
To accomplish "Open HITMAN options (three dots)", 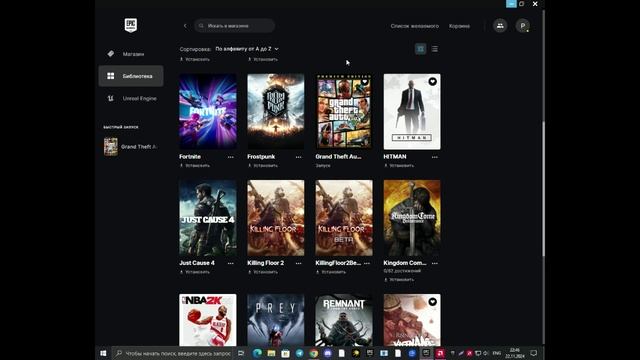I will (435, 157).
